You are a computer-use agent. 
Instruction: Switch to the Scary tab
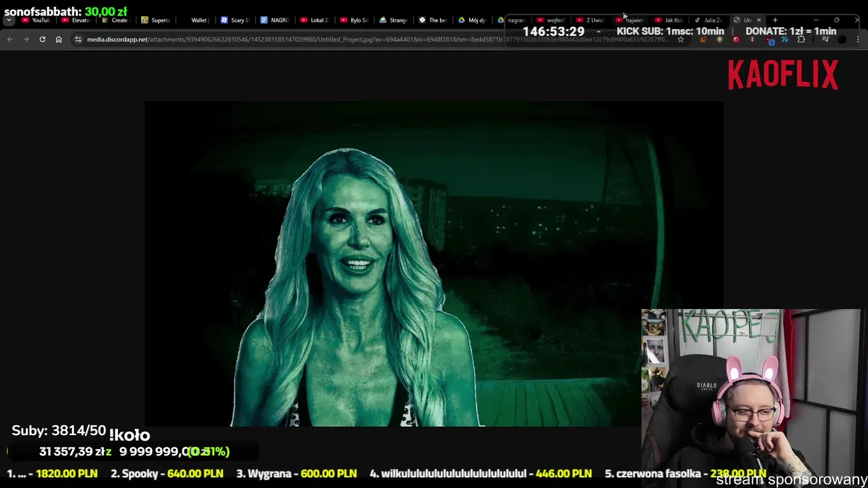coord(234,20)
